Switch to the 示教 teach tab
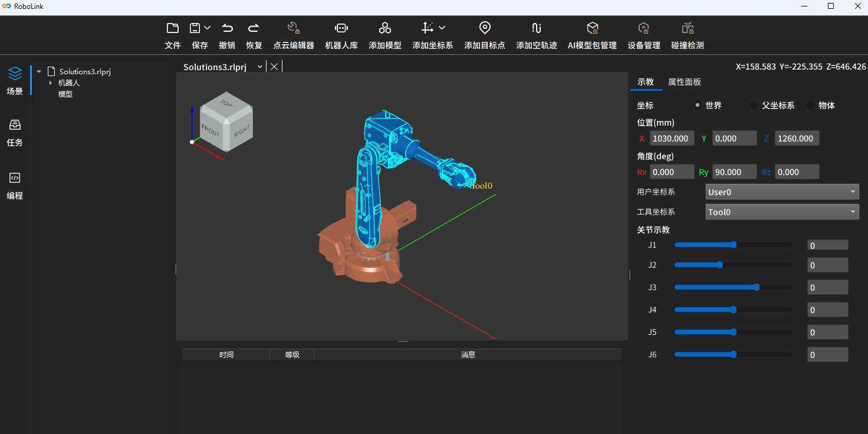 click(646, 82)
